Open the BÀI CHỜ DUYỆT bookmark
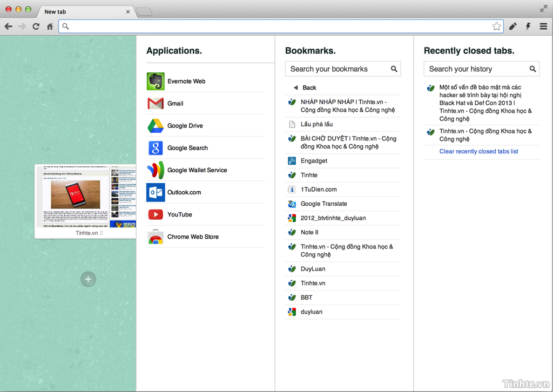 343,143
